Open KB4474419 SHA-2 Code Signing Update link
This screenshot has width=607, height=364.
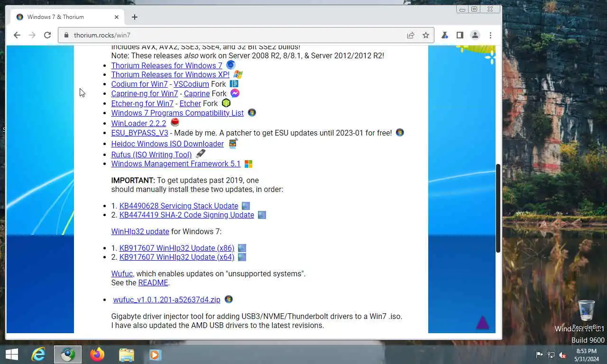click(187, 215)
